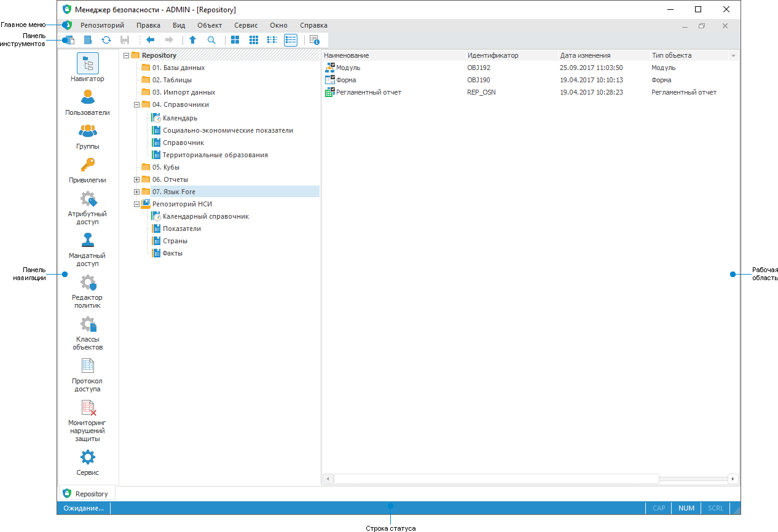Select the Repository tab at bottom
778x532 pixels.
click(x=87, y=493)
